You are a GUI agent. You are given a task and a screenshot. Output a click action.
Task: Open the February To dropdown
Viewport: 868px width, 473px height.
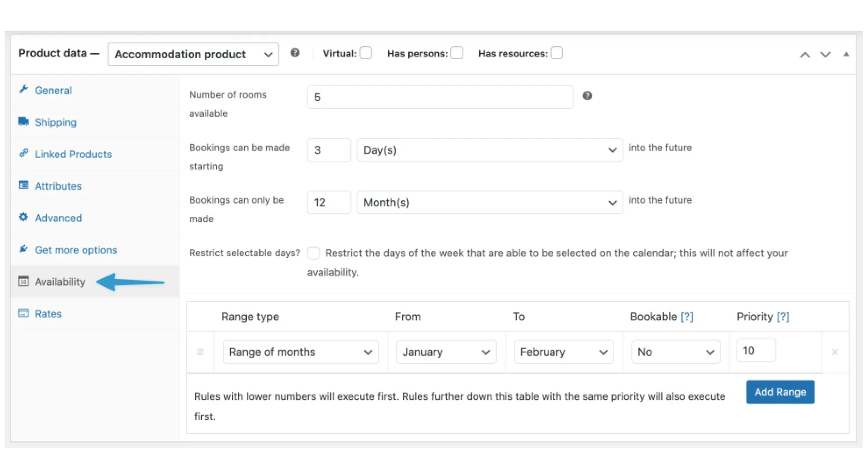pos(564,352)
